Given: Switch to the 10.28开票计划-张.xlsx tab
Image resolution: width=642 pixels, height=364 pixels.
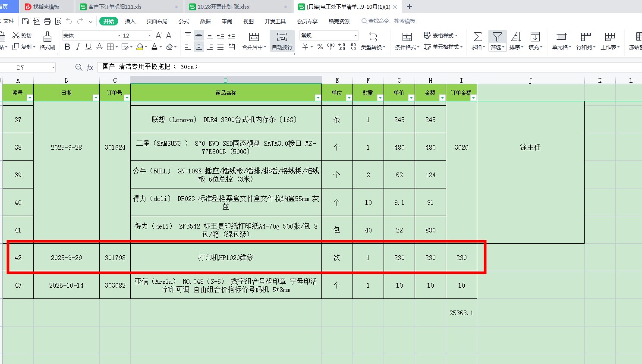Looking at the screenshot, I should coord(223,7).
